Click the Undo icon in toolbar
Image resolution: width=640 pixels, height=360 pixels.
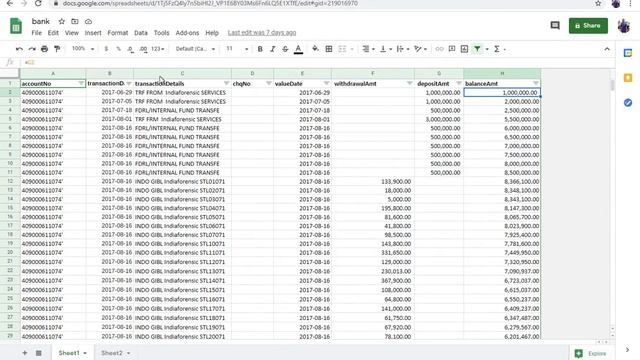(x=19, y=49)
